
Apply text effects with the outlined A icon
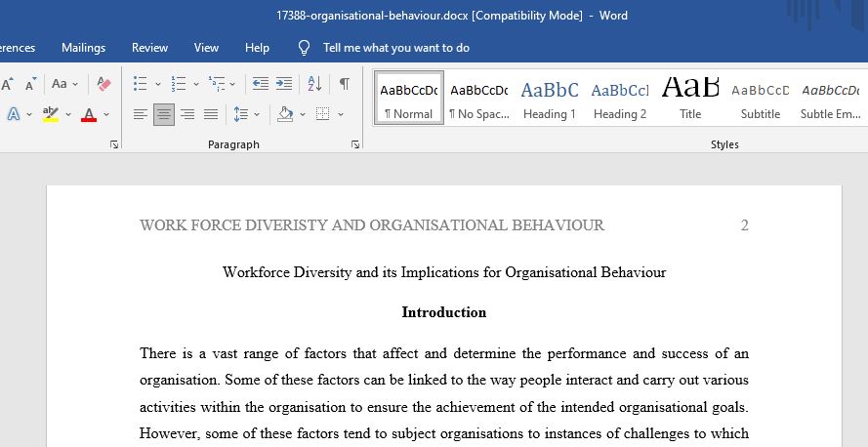[x=14, y=114]
